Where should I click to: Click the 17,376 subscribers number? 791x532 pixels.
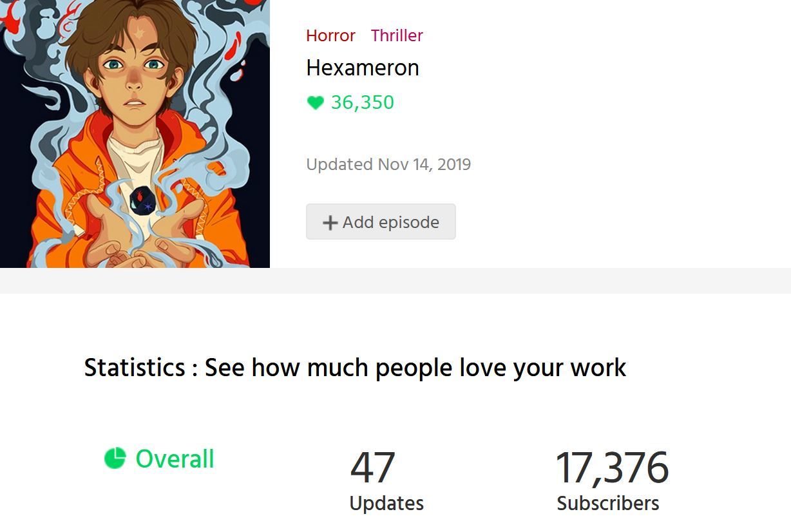click(612, 468)
